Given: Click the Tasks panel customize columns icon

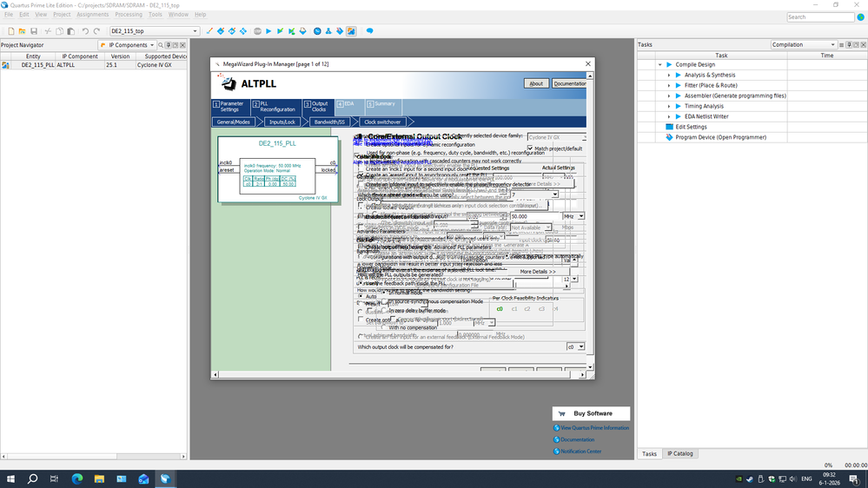Looking at the screenshot, I should tap(841, 45).
